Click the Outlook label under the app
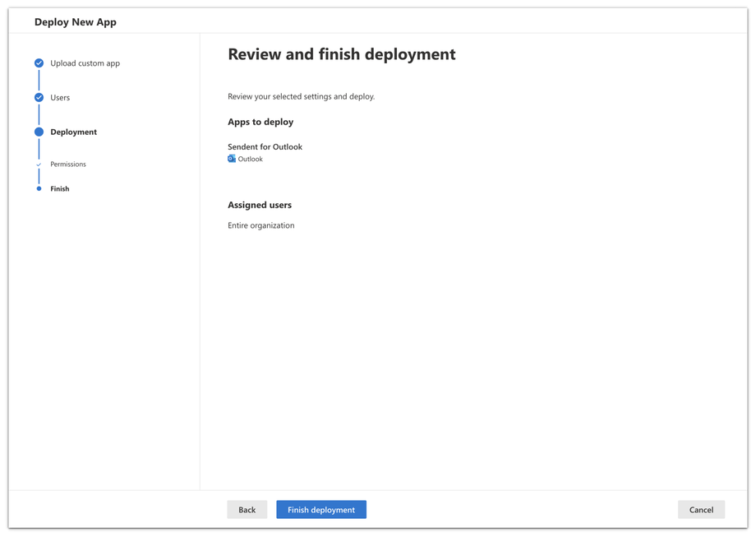The image size is (756, 537). pos(251,160)
